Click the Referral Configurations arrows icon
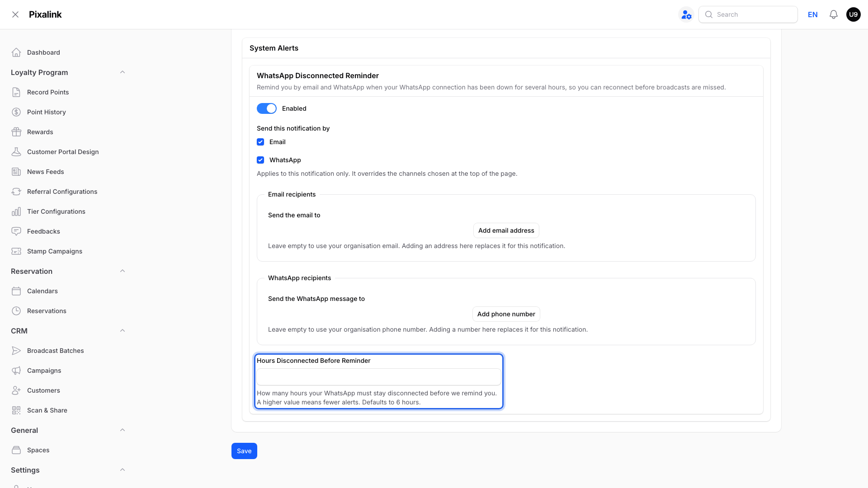Image resolution: width=868 pixels, height=488 pixels. coord(16,192)
